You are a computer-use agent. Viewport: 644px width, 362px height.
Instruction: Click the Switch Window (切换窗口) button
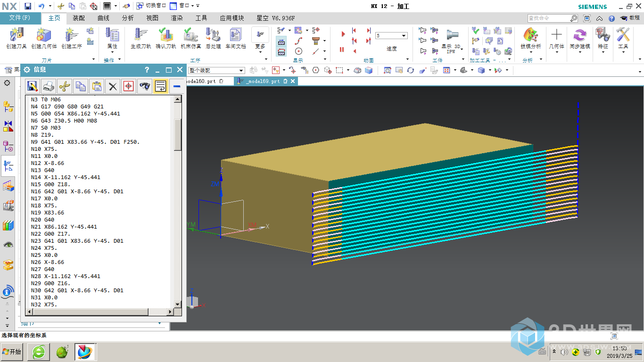(x=151, y=6)
